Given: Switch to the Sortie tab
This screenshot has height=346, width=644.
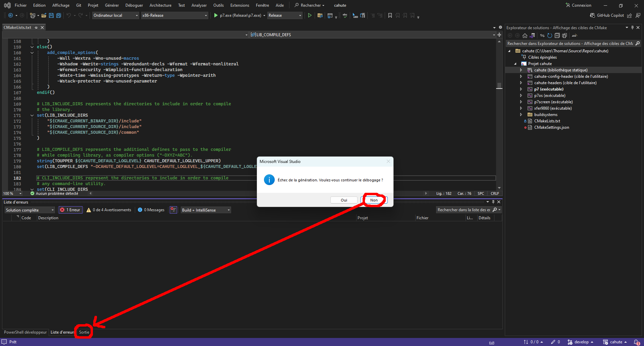Looking at the screenshot, I should [84, 332].
